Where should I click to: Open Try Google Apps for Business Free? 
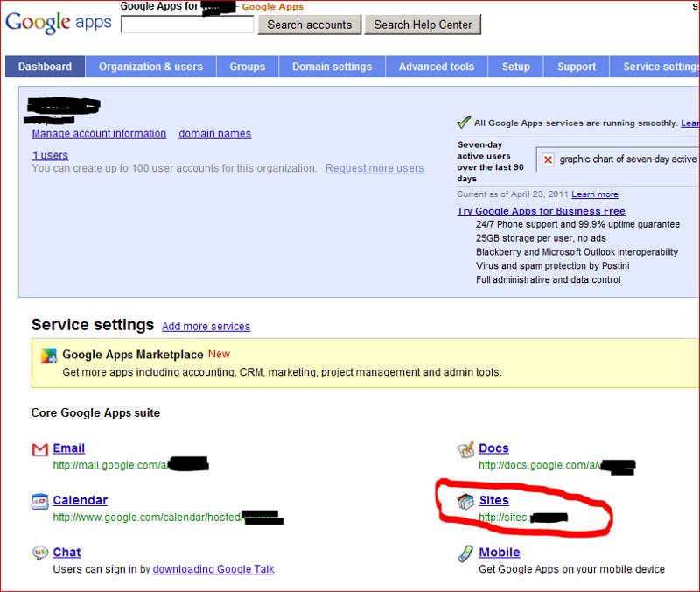click(x=541, y=211)
